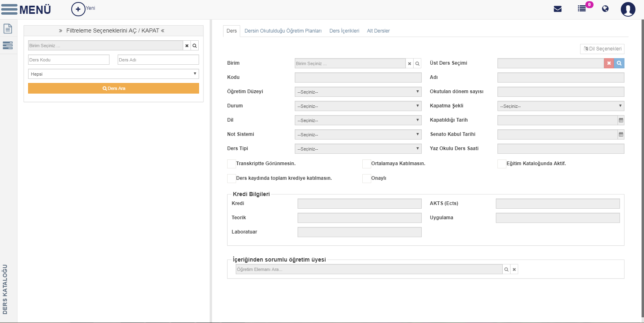The image size is (644, 323).
Task: Check Transkriptte Görünmesin checkbox
Action: point(232,164)
